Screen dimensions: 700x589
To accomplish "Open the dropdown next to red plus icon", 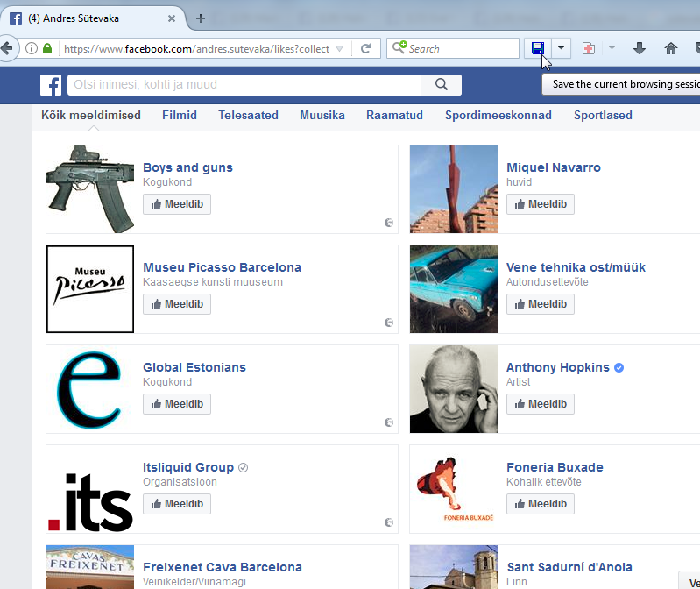I will (x=612, y=48).
